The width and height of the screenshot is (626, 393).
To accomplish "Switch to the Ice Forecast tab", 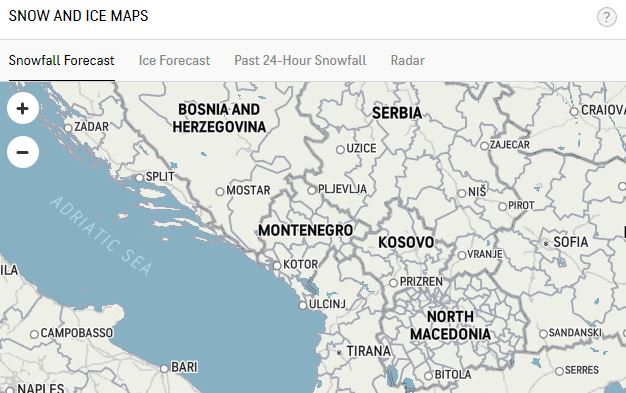I will pyautogui.click(x=174, y=60).
